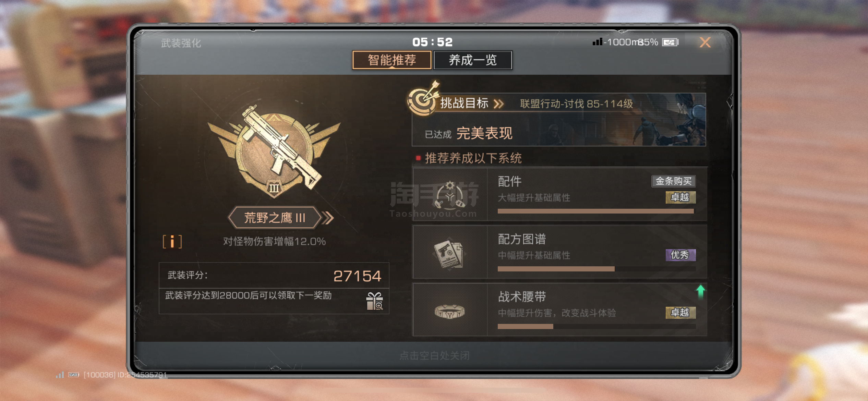The width and height of the screenshot is (868, 401).
Task: Click the 卓越 tag on 配件 row
Action: point(680,197)
